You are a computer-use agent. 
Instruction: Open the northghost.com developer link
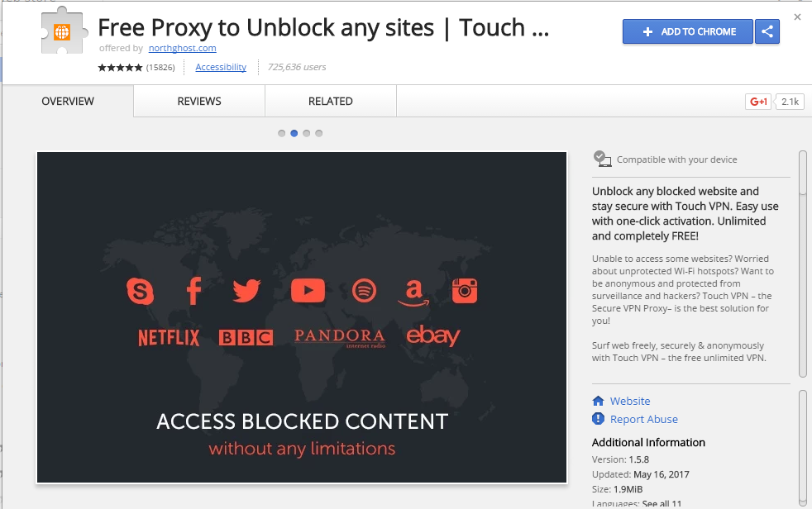coord(182,48)
